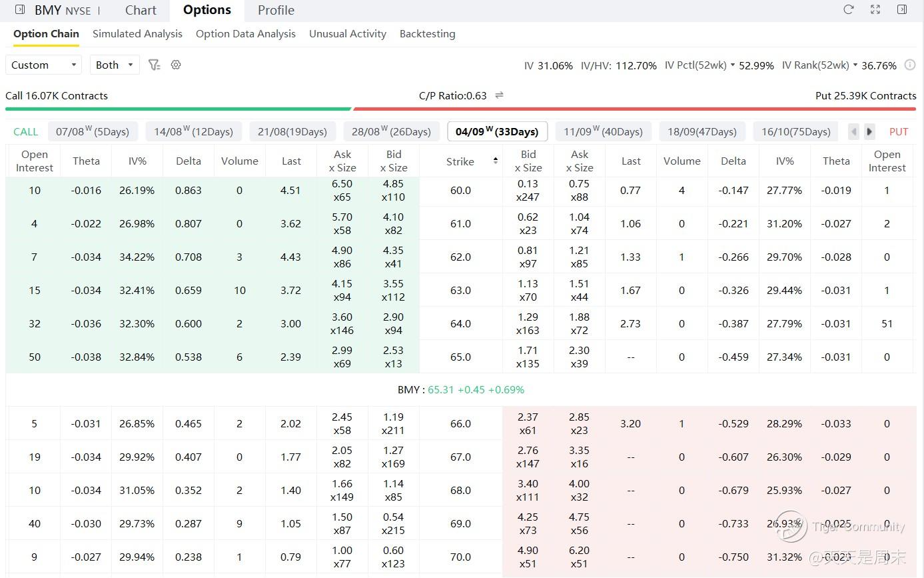Open the option filter funnel icon
924x578 pixels.
pos(154,65)
